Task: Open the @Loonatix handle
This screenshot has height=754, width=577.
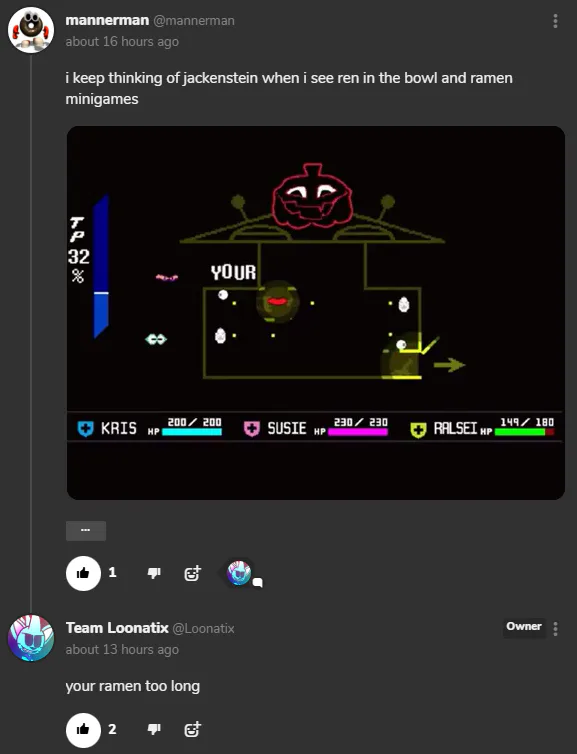Action: pos(203,628)
